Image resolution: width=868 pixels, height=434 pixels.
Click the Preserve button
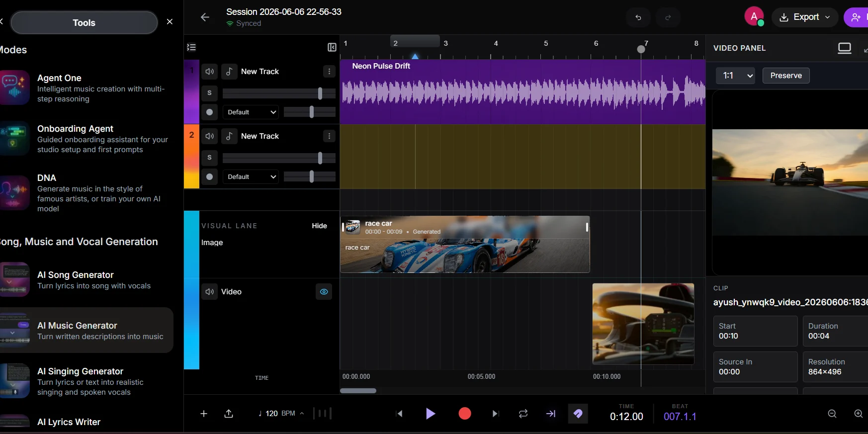[786, 76]
